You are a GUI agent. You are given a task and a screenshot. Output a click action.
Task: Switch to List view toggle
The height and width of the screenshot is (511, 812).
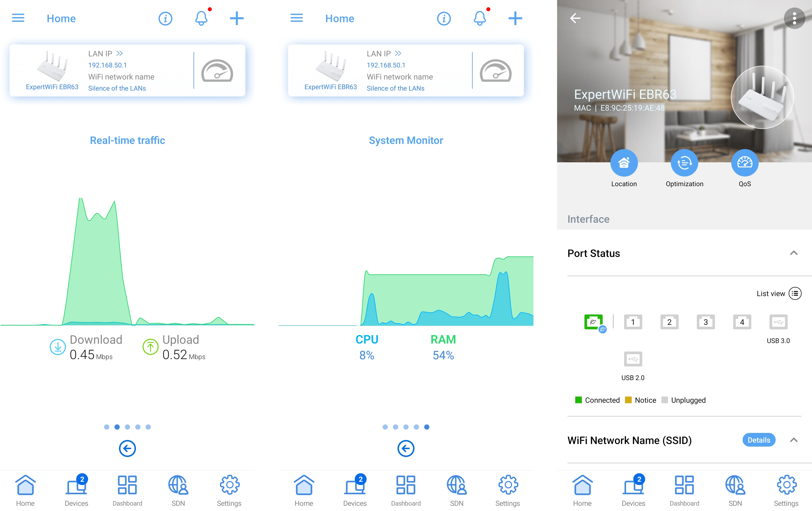(795, 293)
